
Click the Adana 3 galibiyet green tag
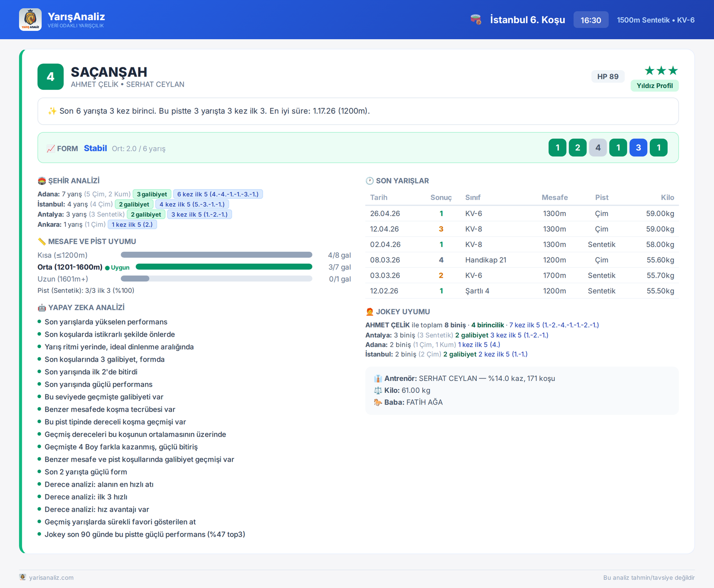coord(152,194)
